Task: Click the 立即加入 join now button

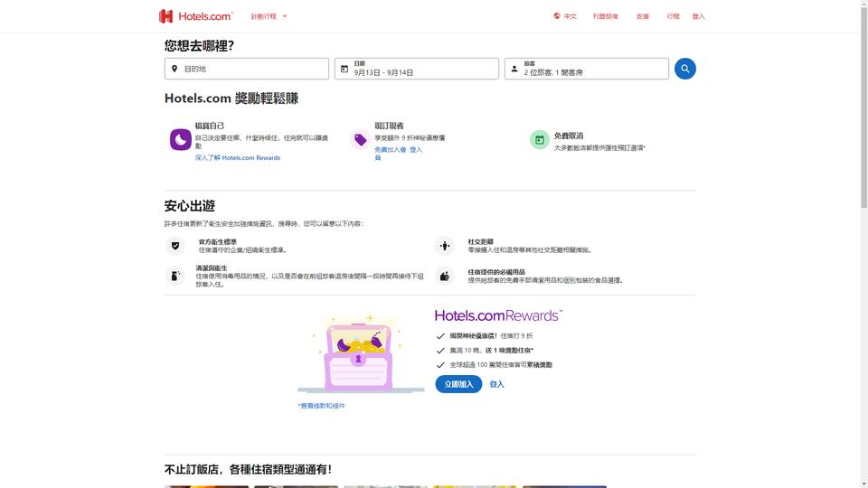Action: tap(458, 384)
